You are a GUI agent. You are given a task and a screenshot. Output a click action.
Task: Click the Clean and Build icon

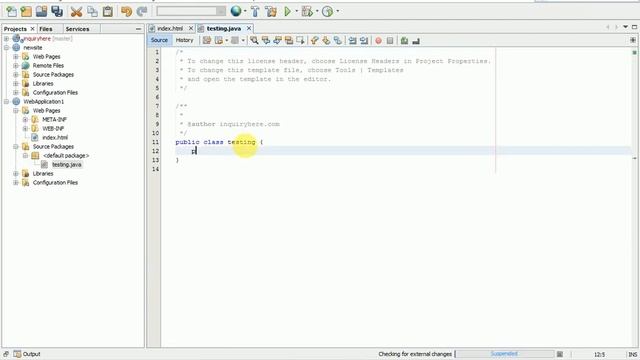(x=271, y=11)
